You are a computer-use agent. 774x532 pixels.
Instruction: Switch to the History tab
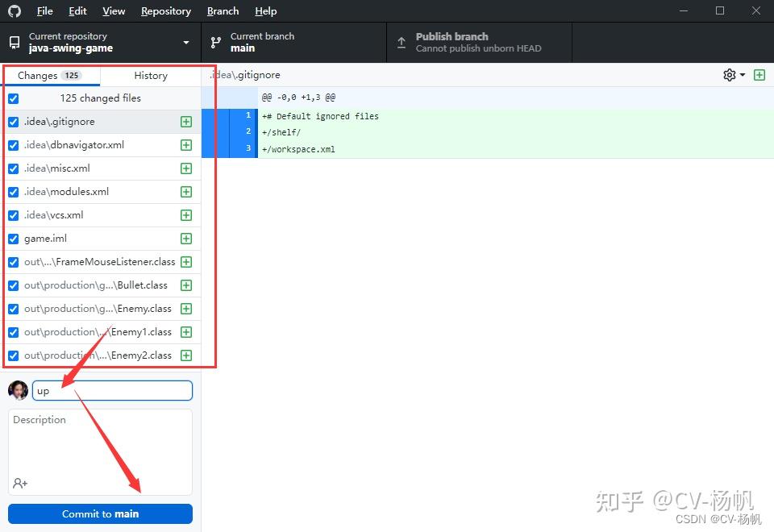click(150, 75)
